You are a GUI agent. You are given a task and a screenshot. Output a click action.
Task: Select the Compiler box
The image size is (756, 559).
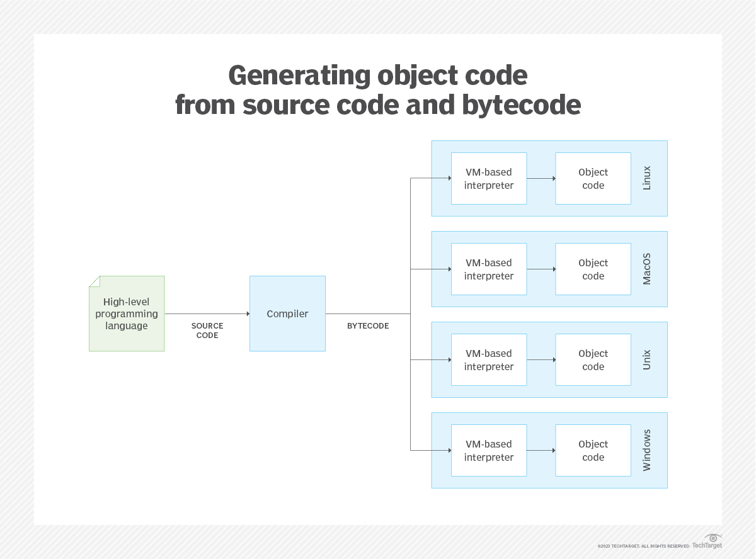point(287,313)
